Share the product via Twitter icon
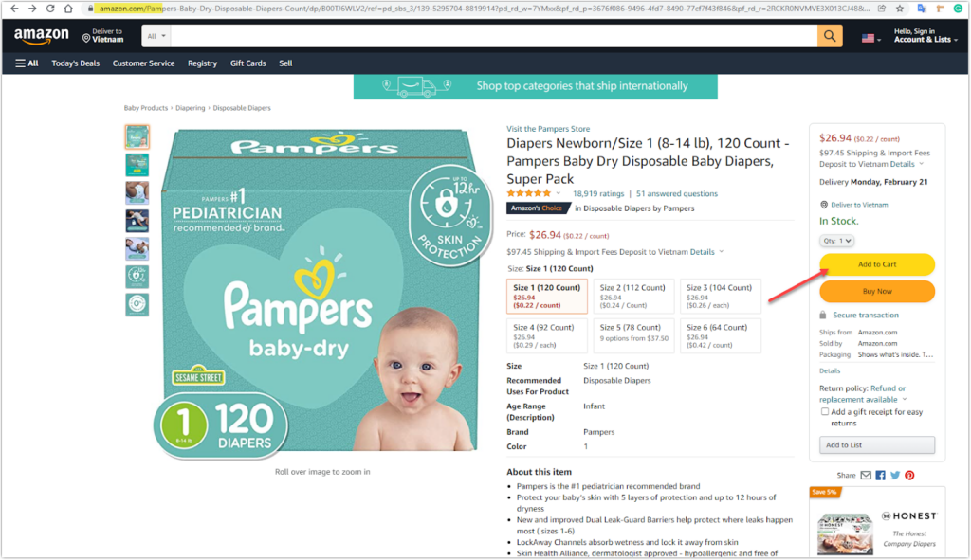Viewport: 971px width, 560px height. [895, 476]
